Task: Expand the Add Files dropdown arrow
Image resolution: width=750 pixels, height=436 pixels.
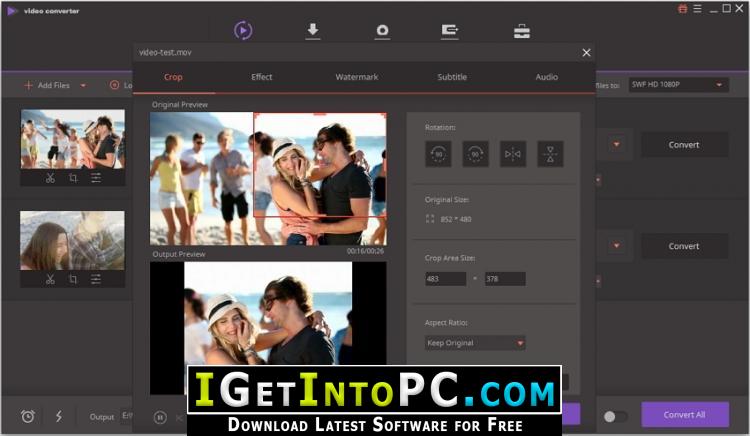Action: coord(83,86)
